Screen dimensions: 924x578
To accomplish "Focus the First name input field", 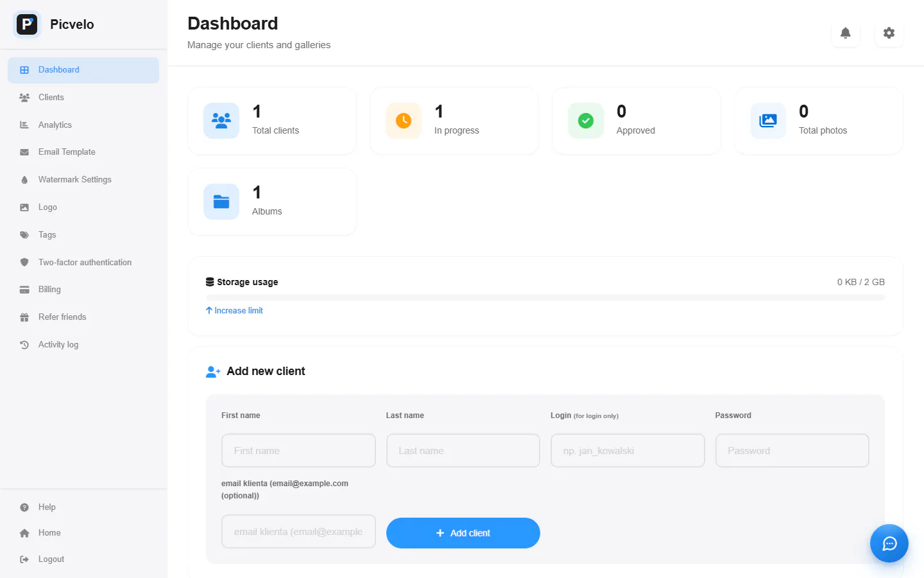I will coord(298,451).
